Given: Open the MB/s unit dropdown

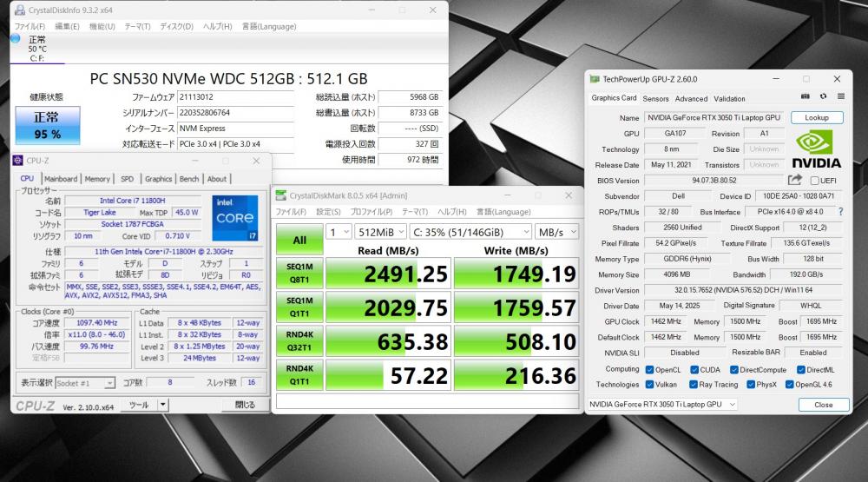Looking at the screenshot, I should coord(557,232).
